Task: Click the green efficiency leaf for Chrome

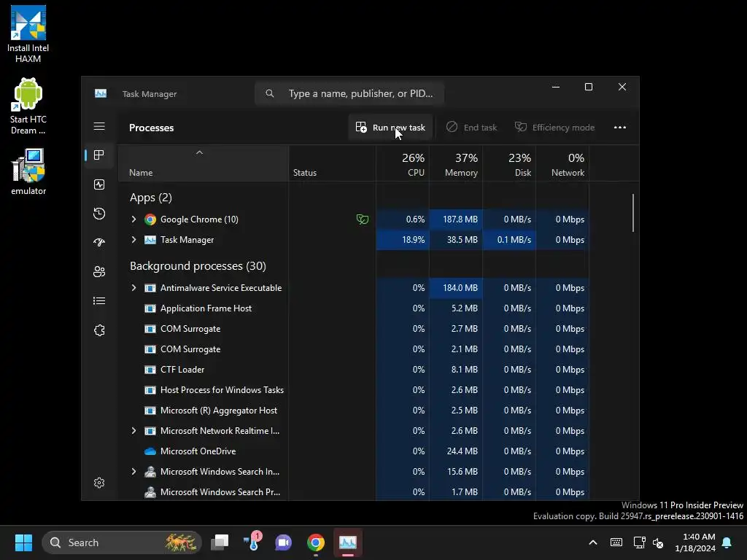Action: click(x=363, y=219)
